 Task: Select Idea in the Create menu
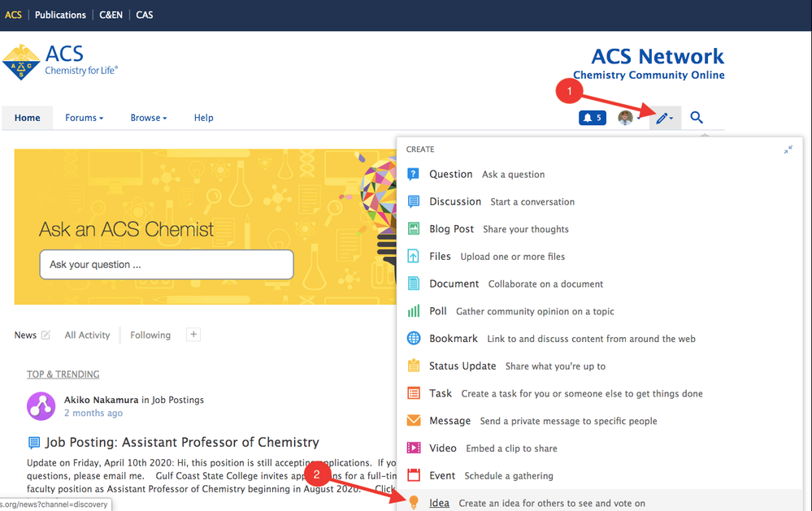tap(440, 503)
